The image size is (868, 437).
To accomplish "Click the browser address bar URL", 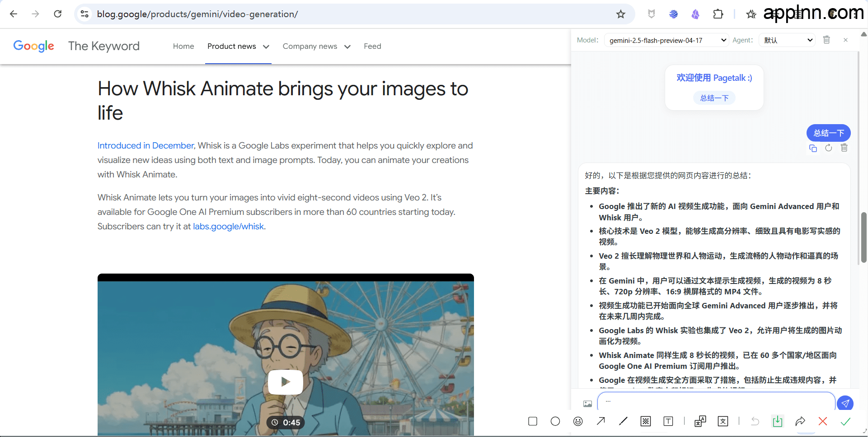I will 197,14.
